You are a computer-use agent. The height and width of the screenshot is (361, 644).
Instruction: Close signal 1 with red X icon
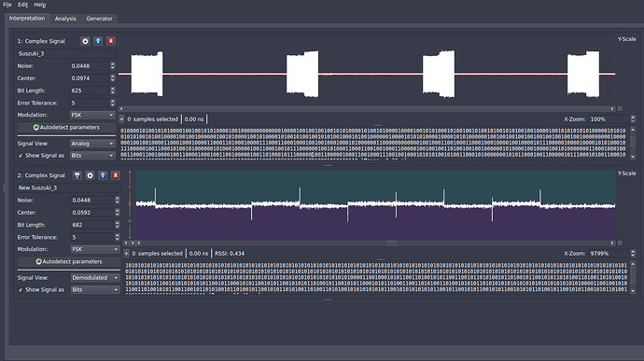coord(110,41)
